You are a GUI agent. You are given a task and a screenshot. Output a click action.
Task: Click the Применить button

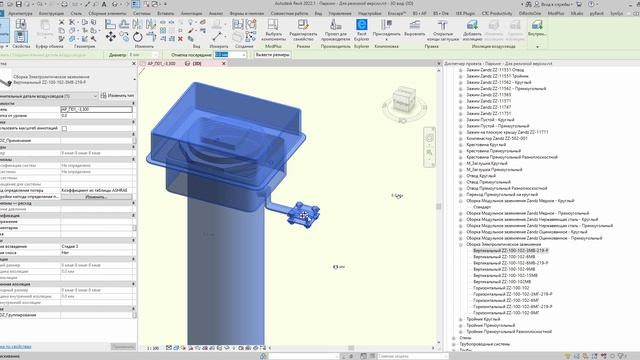coord(123,347)
